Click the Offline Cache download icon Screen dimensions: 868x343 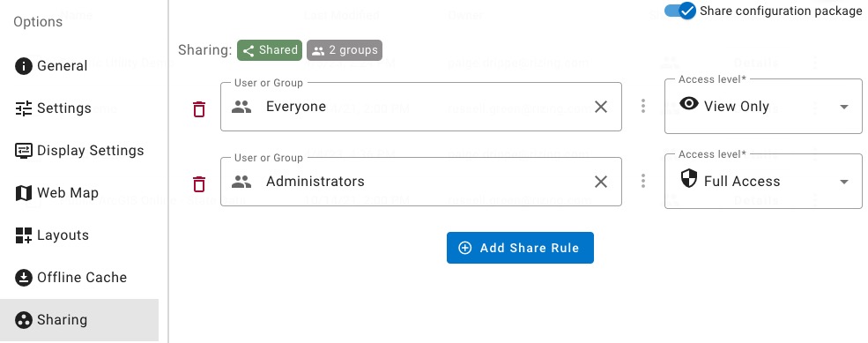coord(23,278)
